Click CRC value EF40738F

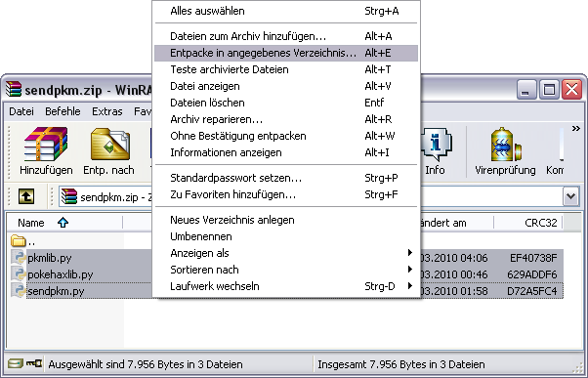point(533,258)
